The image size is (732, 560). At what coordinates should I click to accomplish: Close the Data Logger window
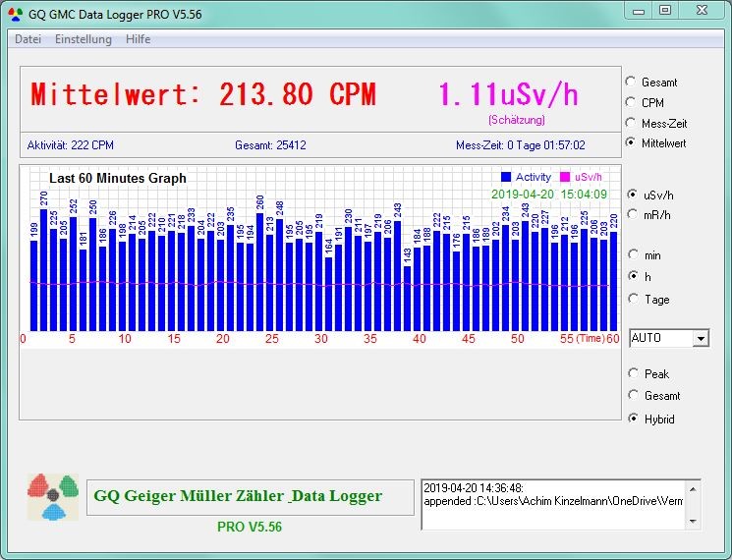tap(702, 11)
